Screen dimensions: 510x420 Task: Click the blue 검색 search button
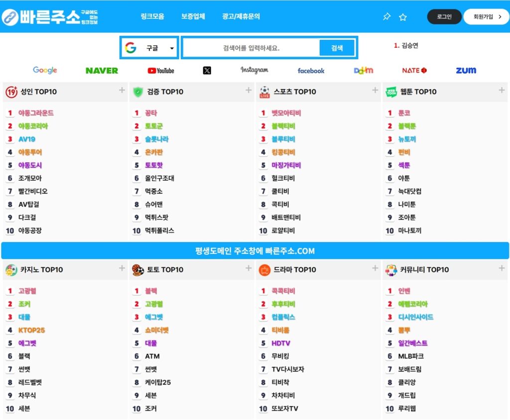(x=337, y=48)
